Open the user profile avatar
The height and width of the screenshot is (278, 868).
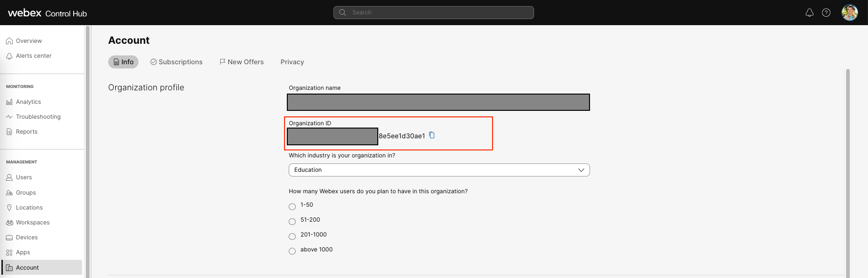click(849, 13)
